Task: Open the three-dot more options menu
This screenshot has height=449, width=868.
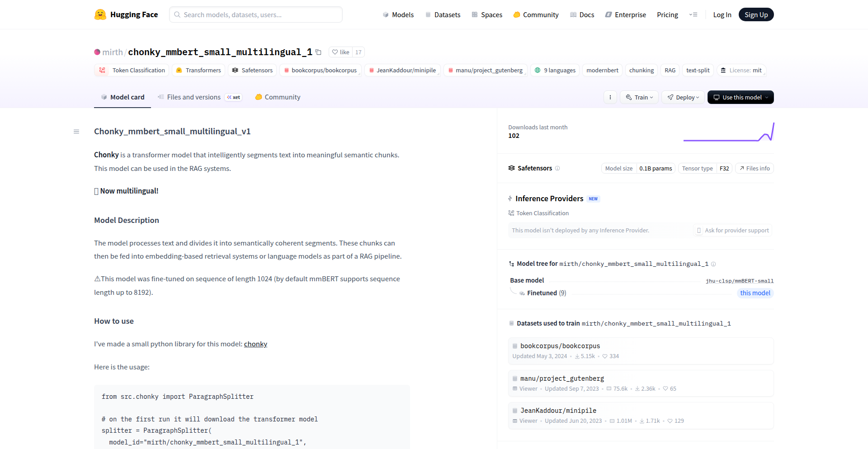Action: (610, 97)
